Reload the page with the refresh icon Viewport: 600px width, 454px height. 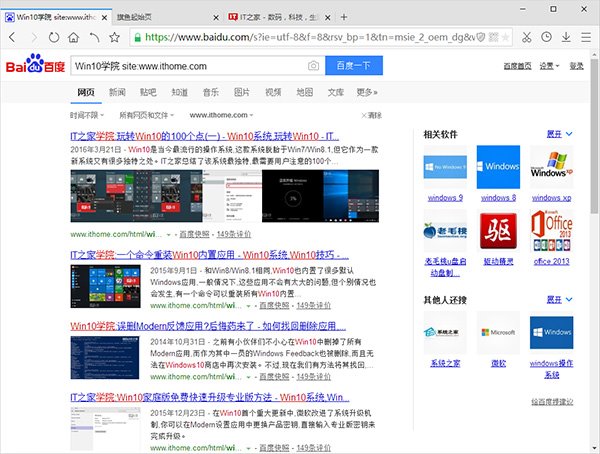[54, 37]
